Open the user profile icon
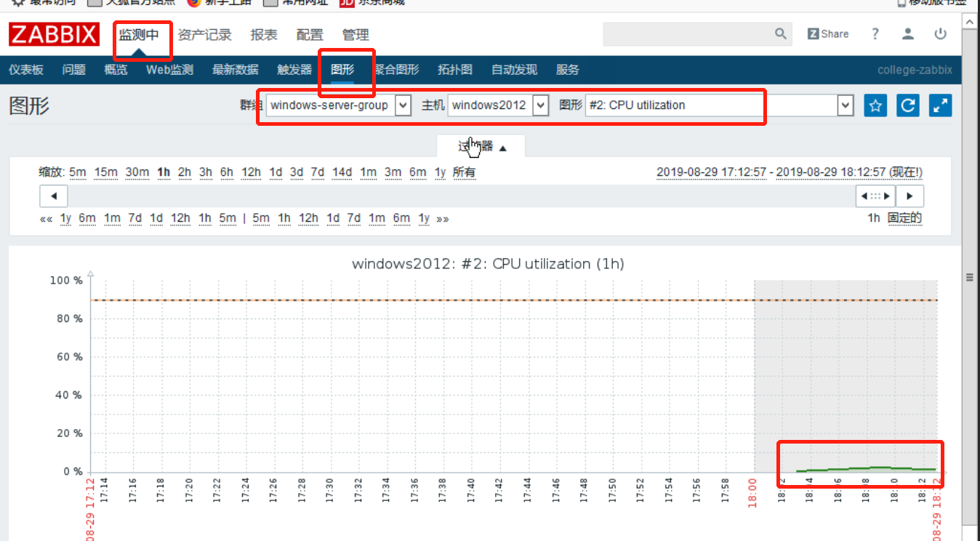980x541 pixels. (908, 33)
